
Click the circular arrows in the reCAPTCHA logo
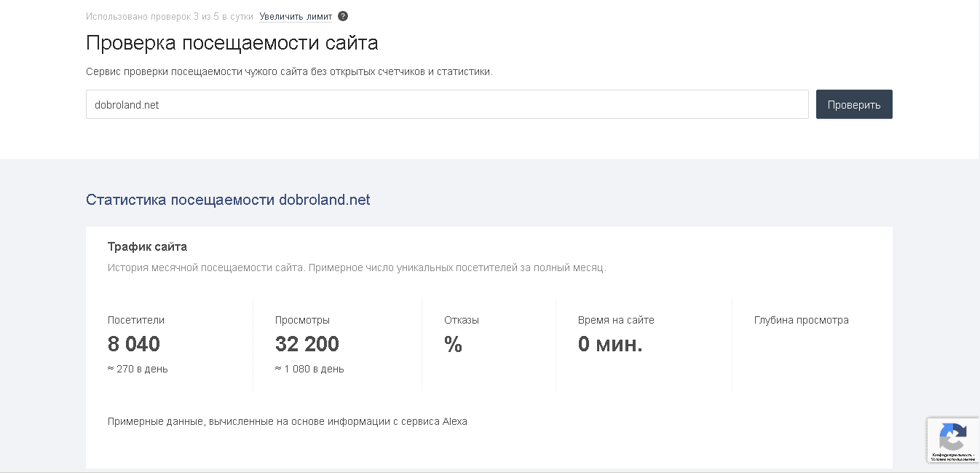[953, 437]
